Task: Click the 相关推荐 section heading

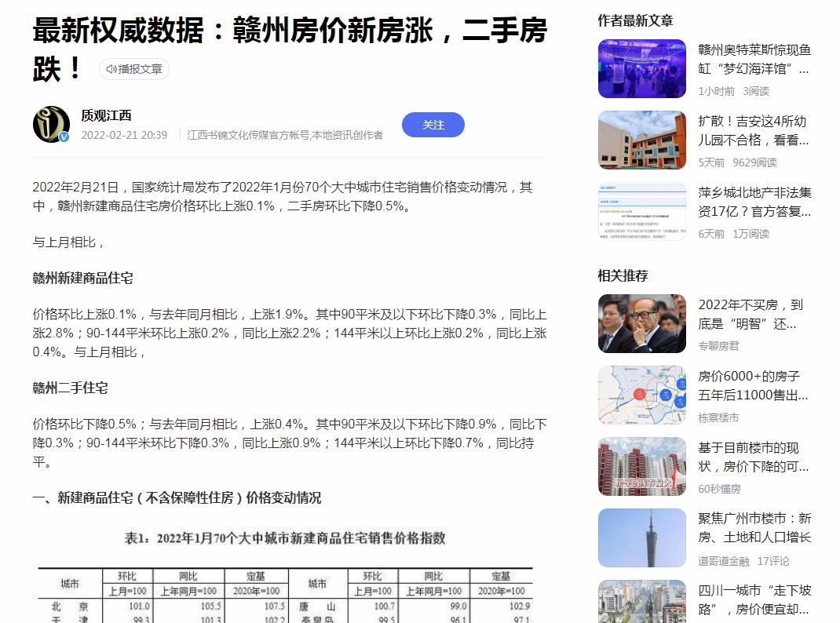Action: (x=623, y=275)
